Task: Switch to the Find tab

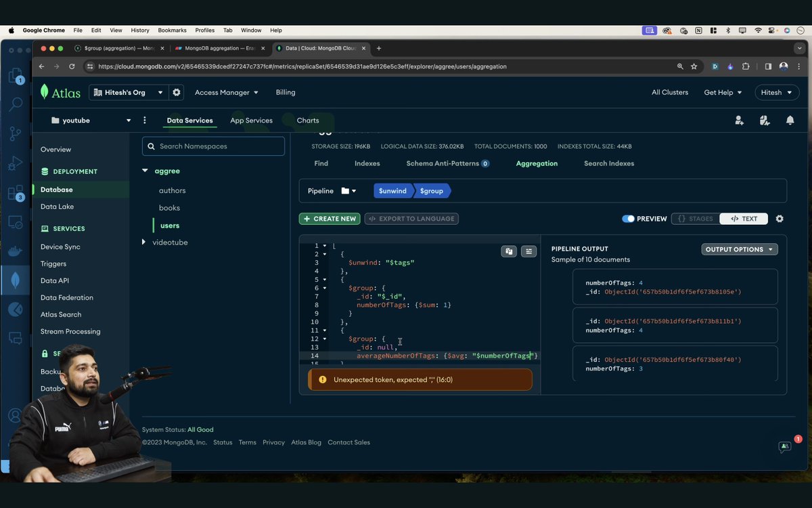Action: point(321,163)
